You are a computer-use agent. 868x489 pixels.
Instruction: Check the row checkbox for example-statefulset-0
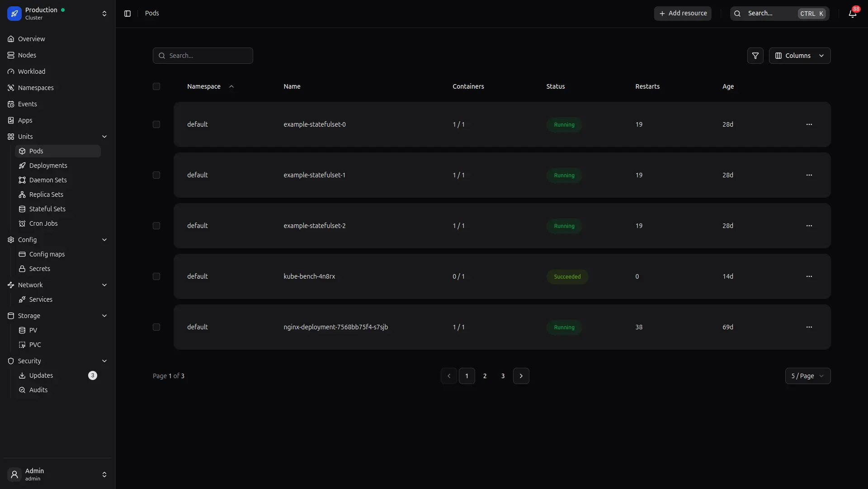pos(156,124)
